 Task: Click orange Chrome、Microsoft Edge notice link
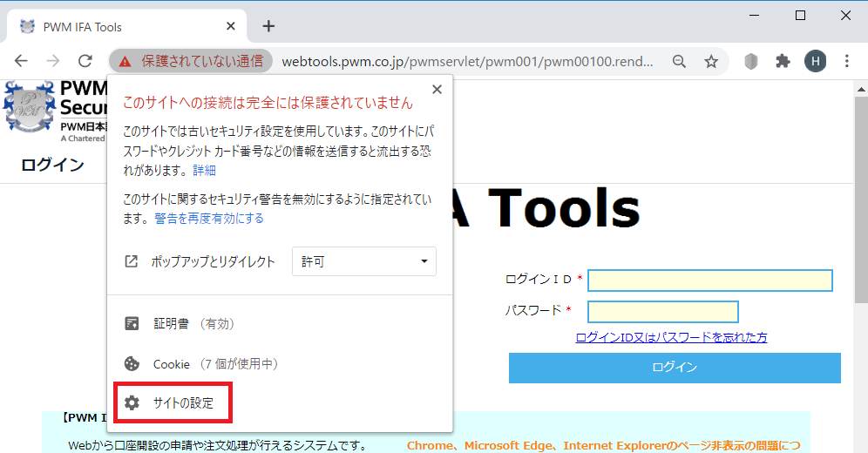[603, 446]
